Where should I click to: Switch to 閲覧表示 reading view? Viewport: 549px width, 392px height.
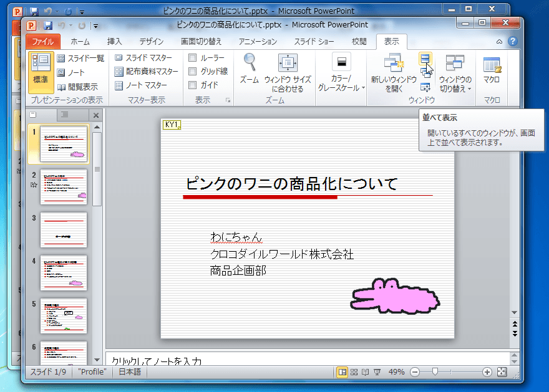[x=77, y=87]
